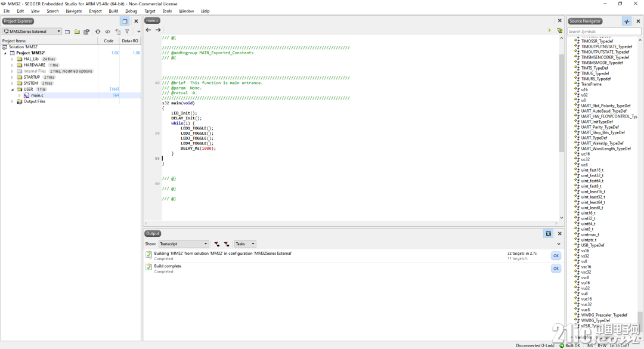Close the Project Explorer panel
Image resolution: width=644 pixels, height=349 pixels.
[x=136, y=21]
